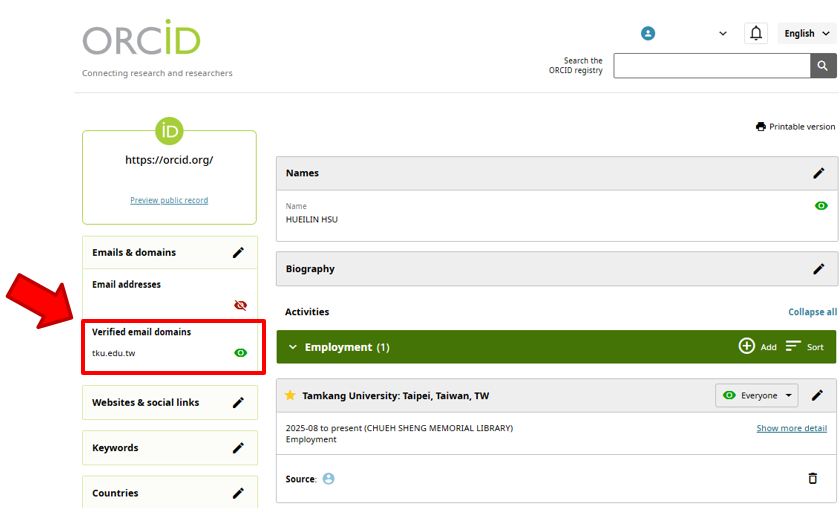Edit Websites & social links pencil
839x508 pixels.
238,403
